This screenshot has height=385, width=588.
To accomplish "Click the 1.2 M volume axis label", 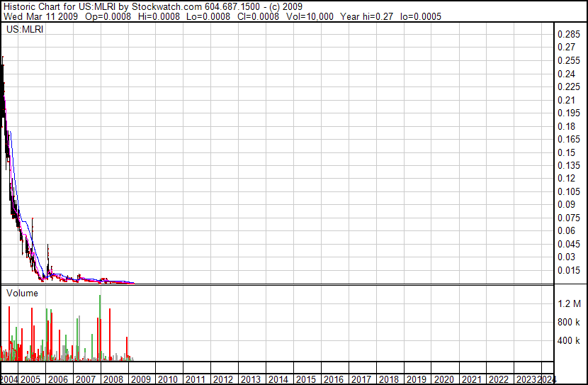I will coord(569,304).
